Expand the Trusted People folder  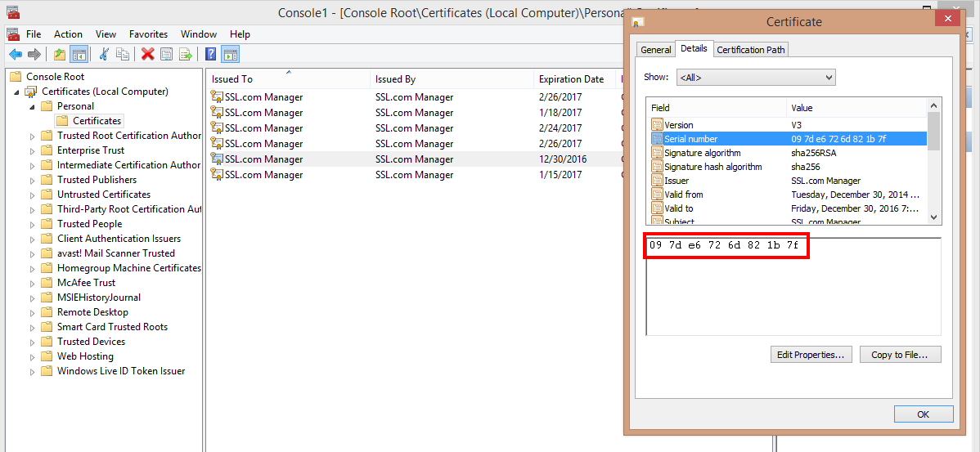(x=33, y=224)
